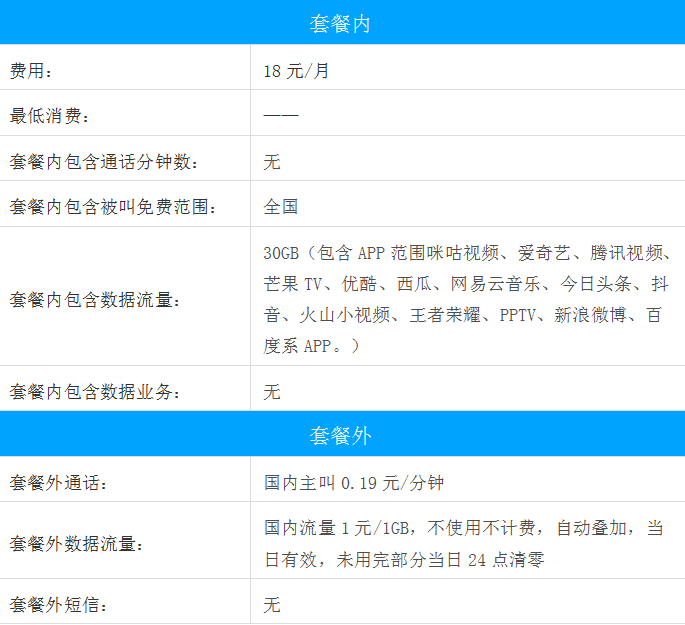
Task: Select the 国内主叫 0.19 元/分钟 value
Action: coord(354,483)
